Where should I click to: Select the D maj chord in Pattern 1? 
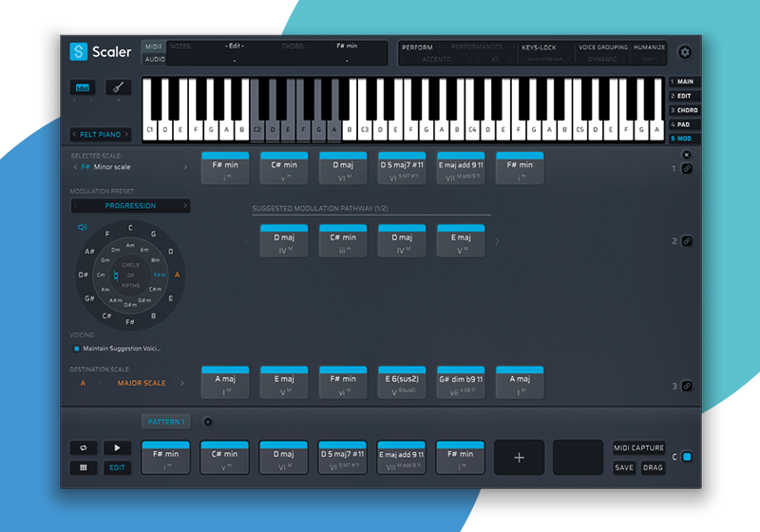click(x=283, y=457)
